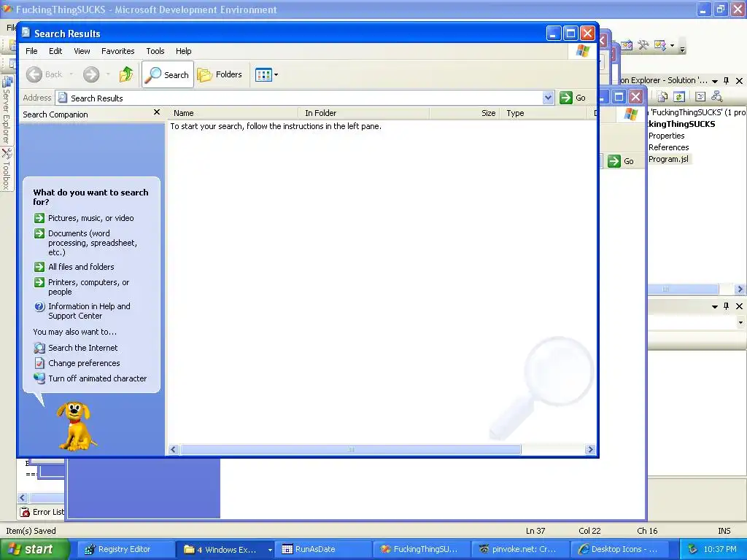Switch to RunAsDate in taskbar

click(322, 549)
